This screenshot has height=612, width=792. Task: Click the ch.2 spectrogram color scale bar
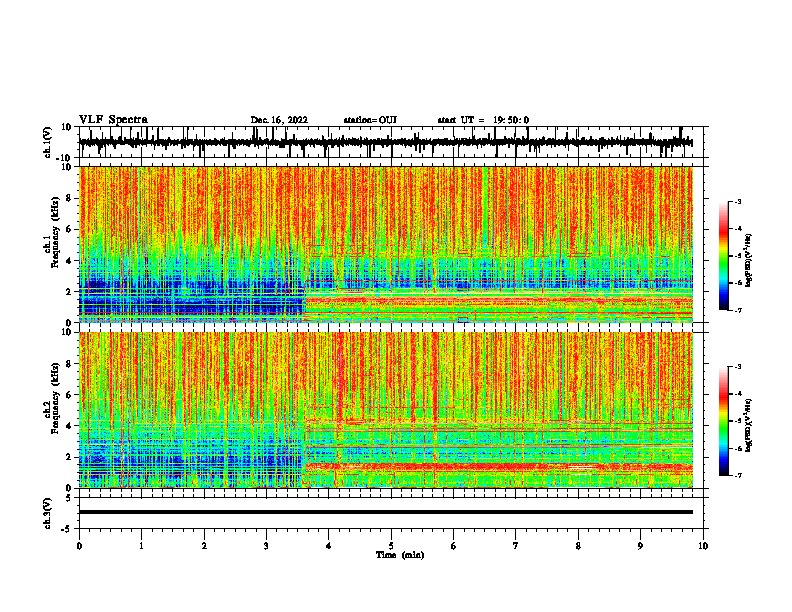click(x=724, y=421)
